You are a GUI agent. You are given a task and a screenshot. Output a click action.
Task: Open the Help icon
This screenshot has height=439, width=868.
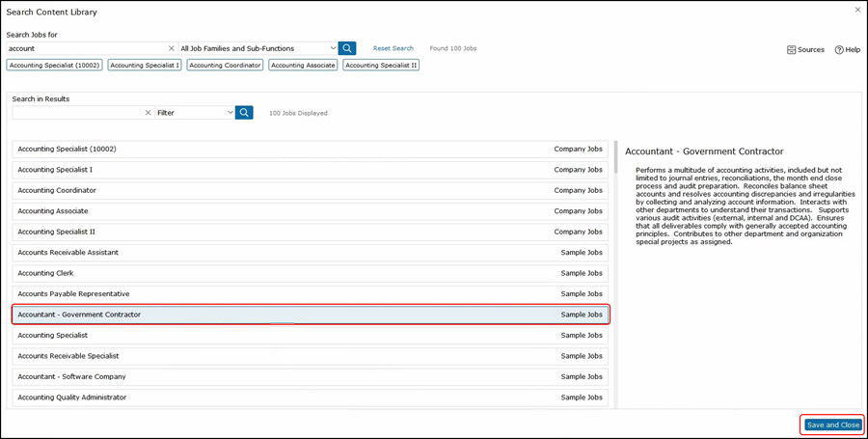pyautogui.click(x=847, y=49)
